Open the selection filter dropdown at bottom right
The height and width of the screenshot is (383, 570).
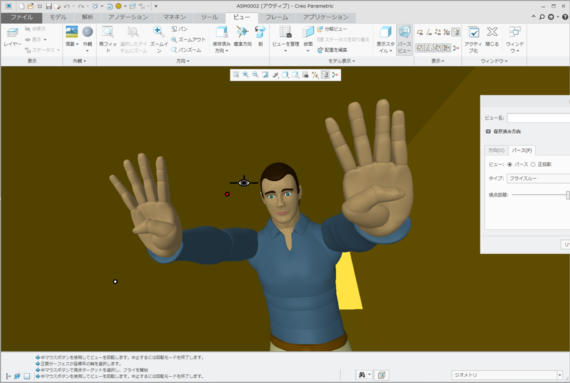click(x=560, y=375)
